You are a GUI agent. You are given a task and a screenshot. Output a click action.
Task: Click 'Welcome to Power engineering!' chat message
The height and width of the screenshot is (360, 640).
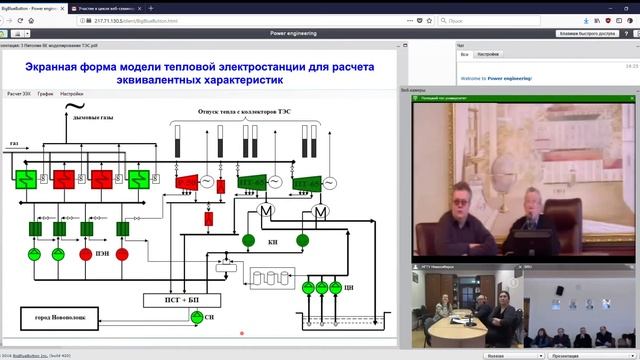[x=496, y=78]
